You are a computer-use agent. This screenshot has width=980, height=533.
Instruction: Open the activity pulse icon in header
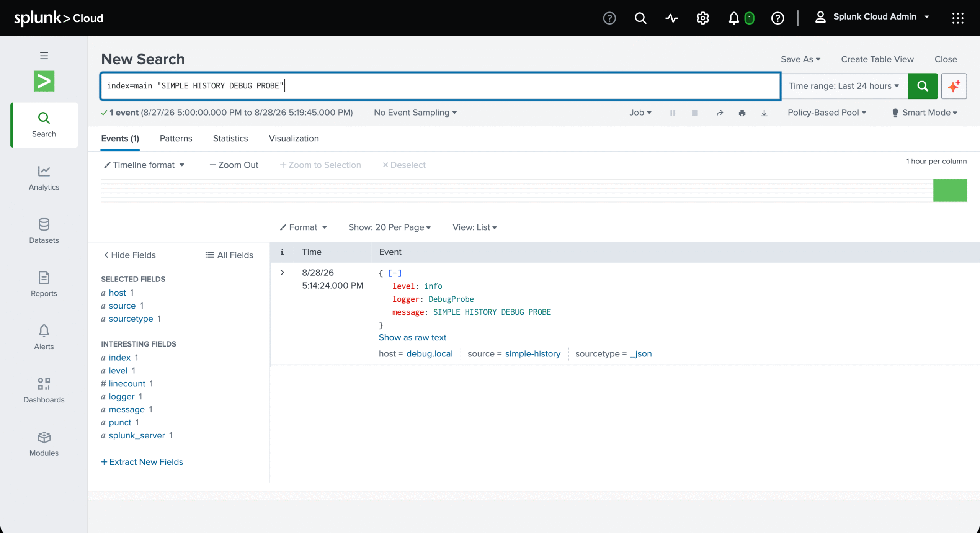point(672,18)
